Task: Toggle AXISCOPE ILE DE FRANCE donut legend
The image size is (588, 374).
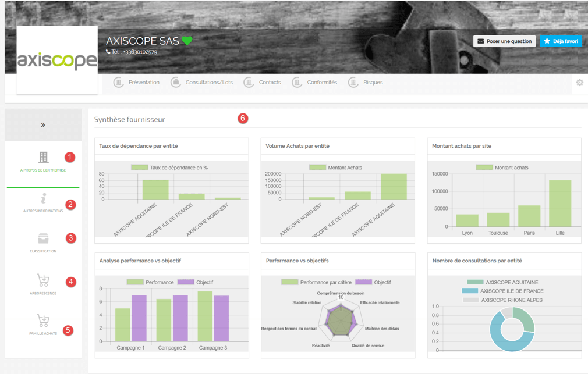Action: pos(502,291)
